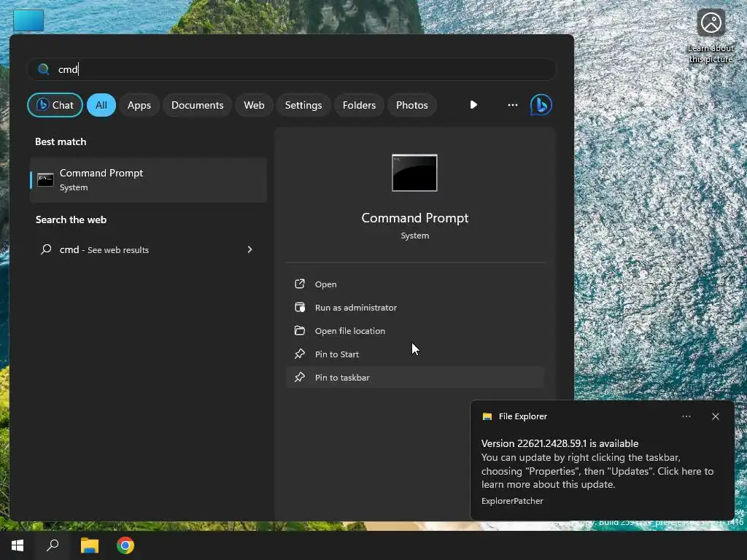Switch to the Photos filter
The height and width of the screenshot is (560, 747).
[x=412, y=105]
